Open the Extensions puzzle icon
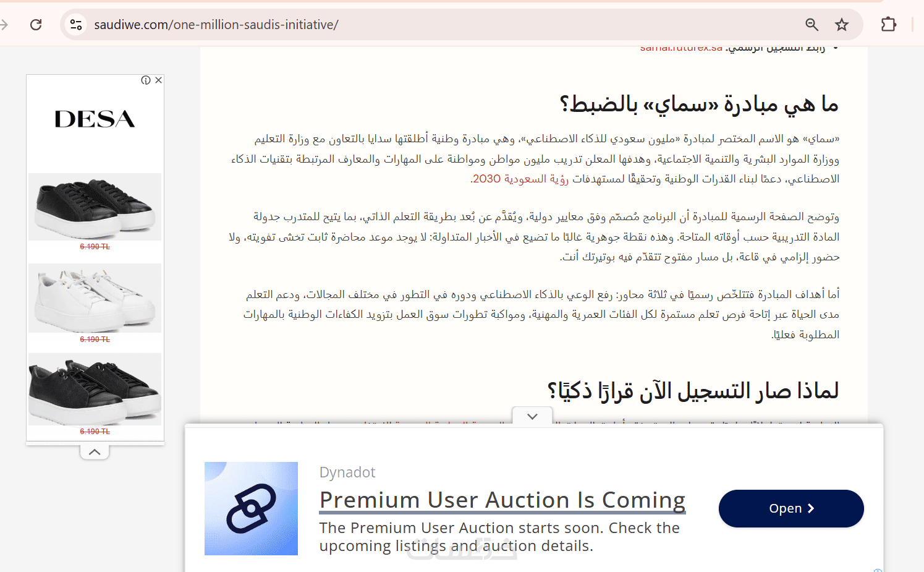The image size is (924, 572). (888, 25)
